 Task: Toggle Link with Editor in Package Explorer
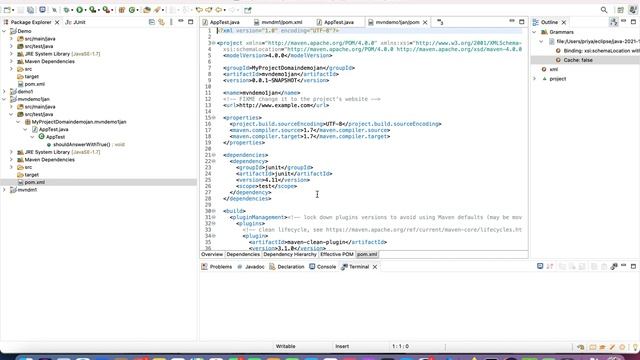point(162,22)
